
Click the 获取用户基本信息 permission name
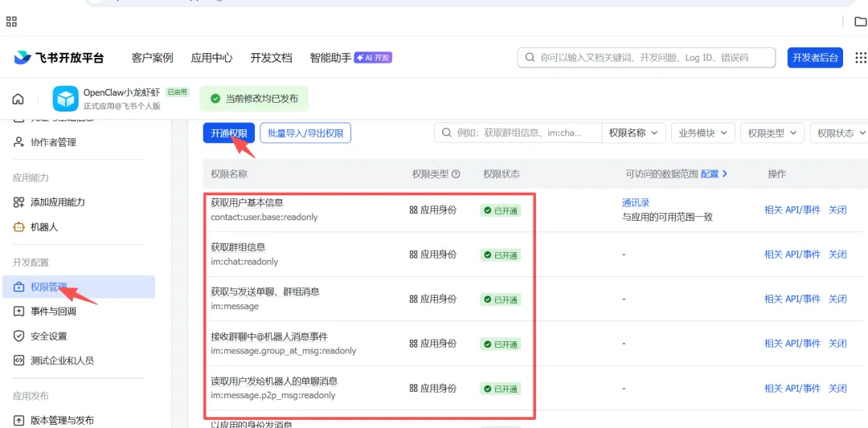247,203
